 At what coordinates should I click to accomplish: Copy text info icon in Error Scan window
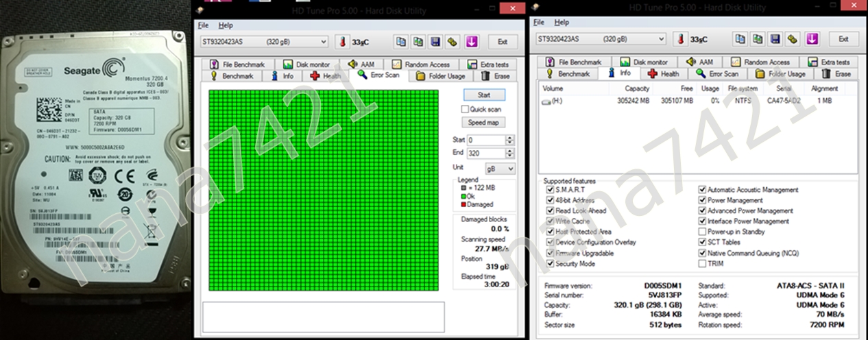click(400, 42)
